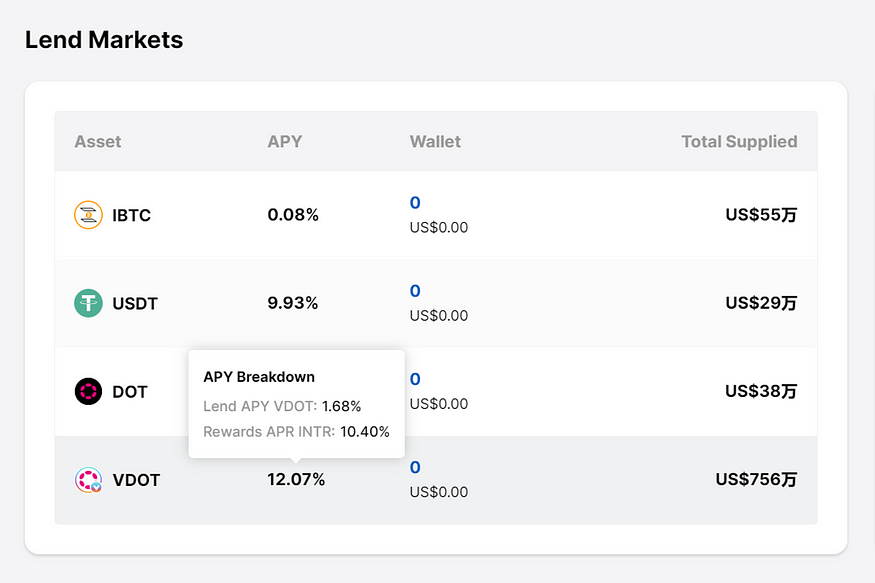Image resolution: width=875 pixels, height=583 pixels.
Task: Click VDOT total supplied US$756万
Action: (x=756, y=479)
